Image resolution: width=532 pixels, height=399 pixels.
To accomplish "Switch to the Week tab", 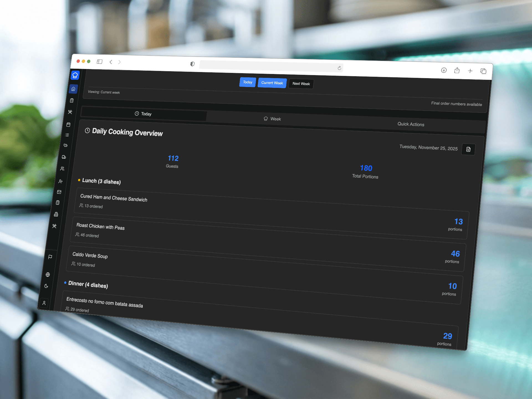I will click(x=272, y=119).
